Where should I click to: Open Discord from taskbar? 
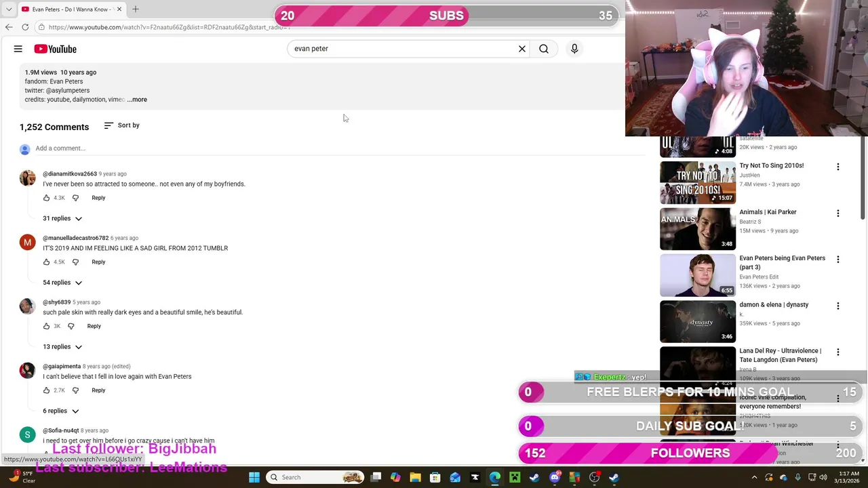(x=555, y=477)
